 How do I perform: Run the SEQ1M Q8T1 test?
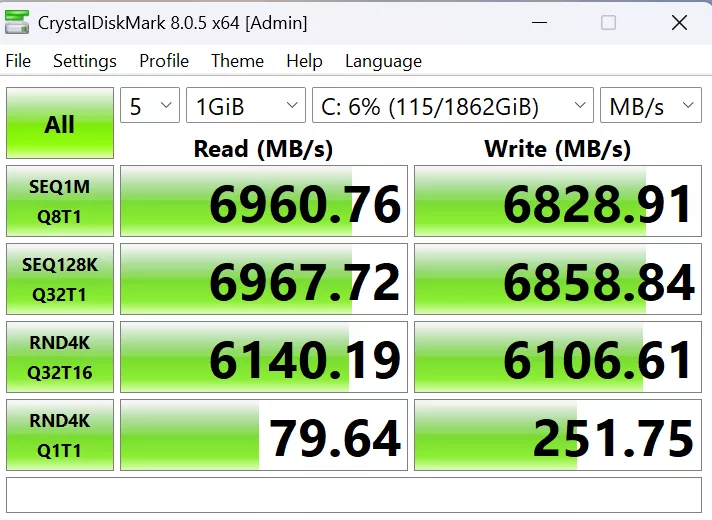click(60, 201)
